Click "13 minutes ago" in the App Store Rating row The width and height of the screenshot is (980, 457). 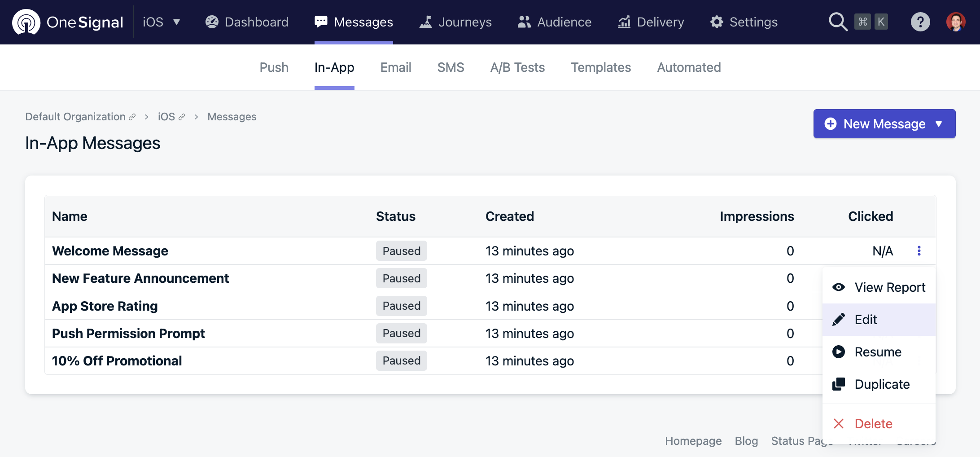529,306
